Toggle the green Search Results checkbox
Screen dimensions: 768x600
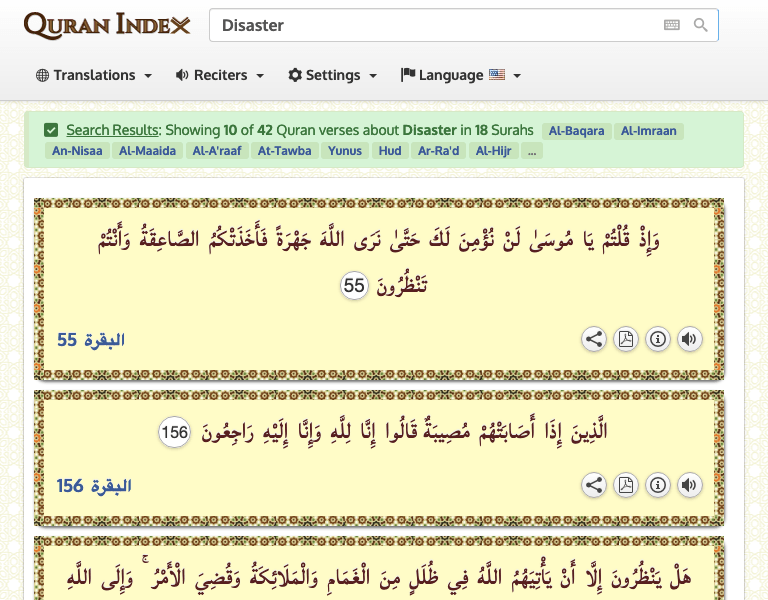[x=51, y=130]
